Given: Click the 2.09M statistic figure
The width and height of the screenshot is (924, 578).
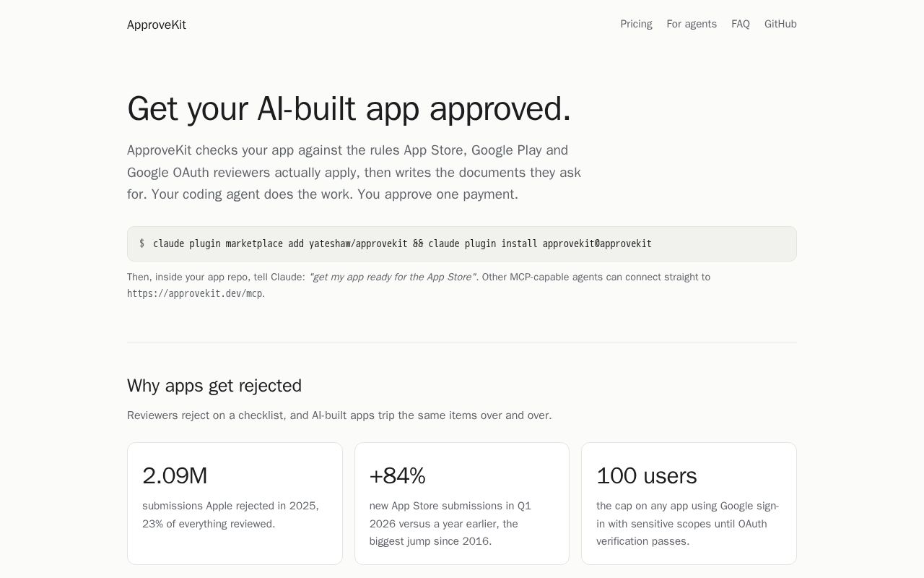Looking at the screenshot, I should tap(175, 476).
